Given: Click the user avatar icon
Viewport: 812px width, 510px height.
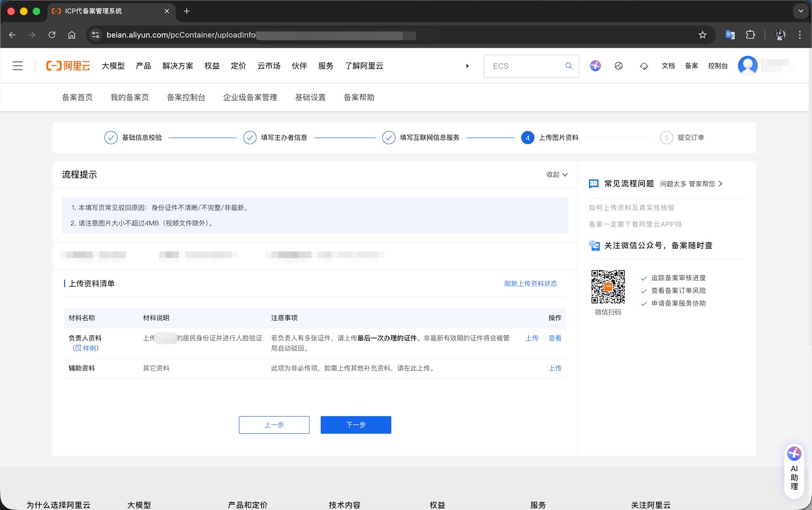Looking at the screenshot, I should 747,66.
